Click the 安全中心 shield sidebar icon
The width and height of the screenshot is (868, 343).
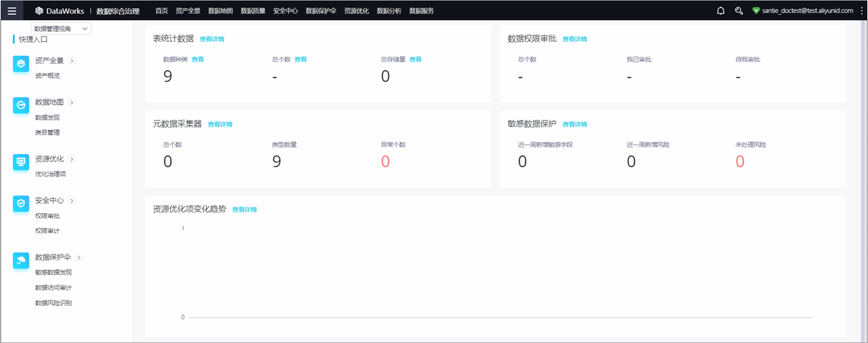pos(21,204)
